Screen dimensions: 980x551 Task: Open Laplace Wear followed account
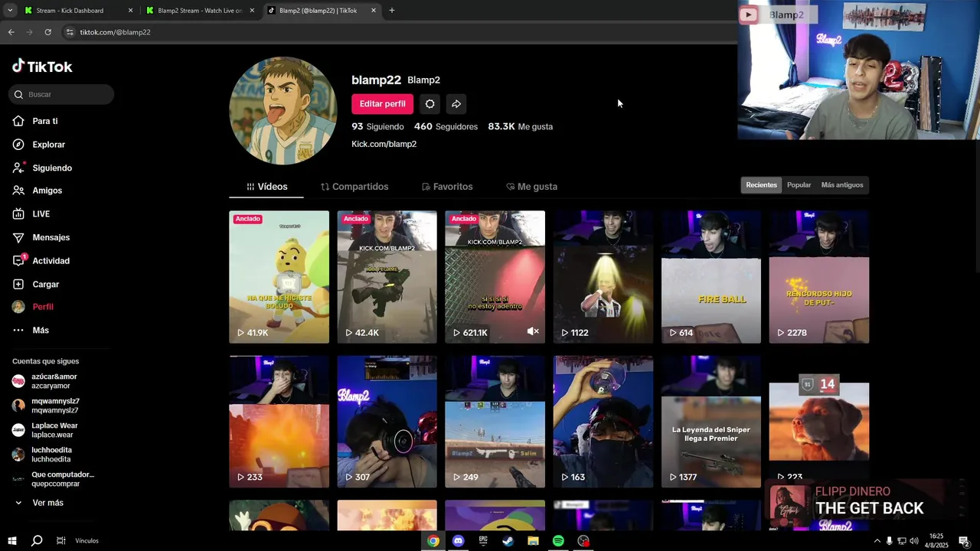(x=54, y=430)
